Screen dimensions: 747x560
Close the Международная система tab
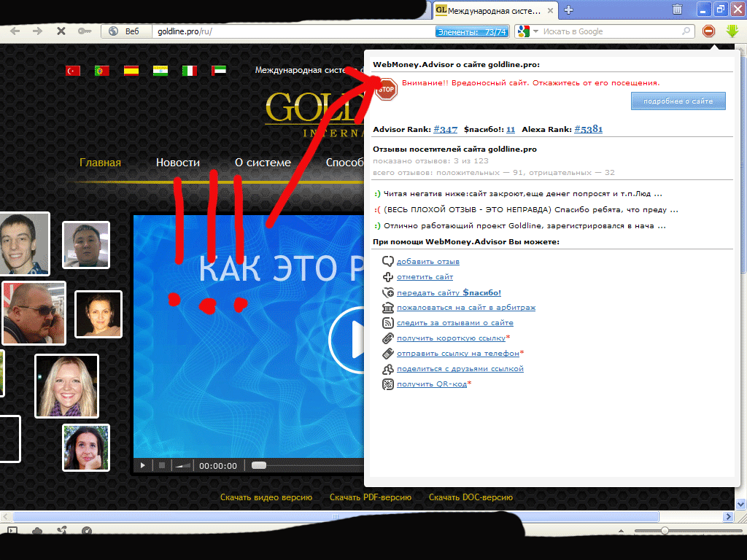550,10
